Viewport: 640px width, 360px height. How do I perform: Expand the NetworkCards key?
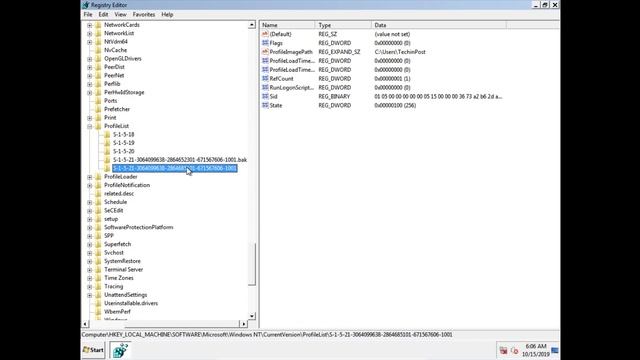(89, 25)
